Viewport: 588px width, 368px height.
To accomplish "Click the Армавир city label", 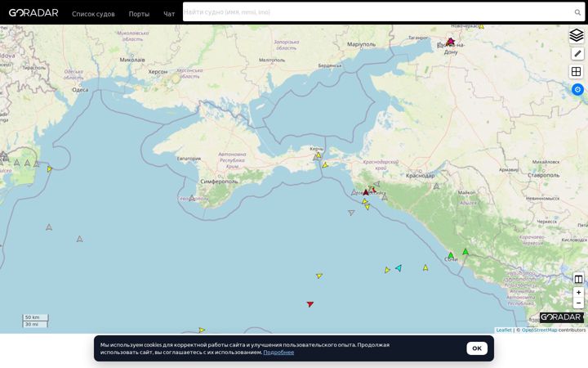I will click(x=508, y=170).
